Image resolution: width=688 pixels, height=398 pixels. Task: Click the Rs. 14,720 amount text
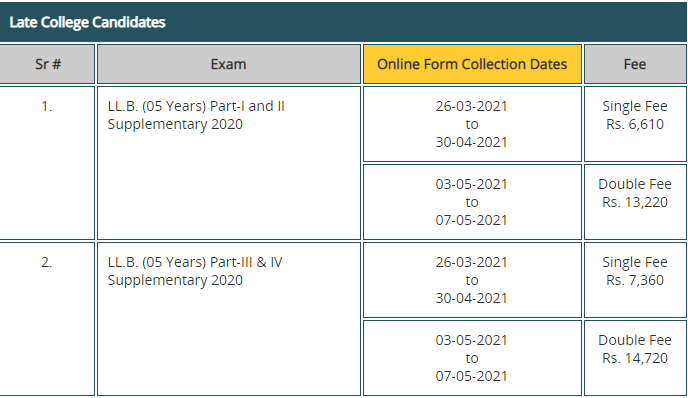coord(635,358)
